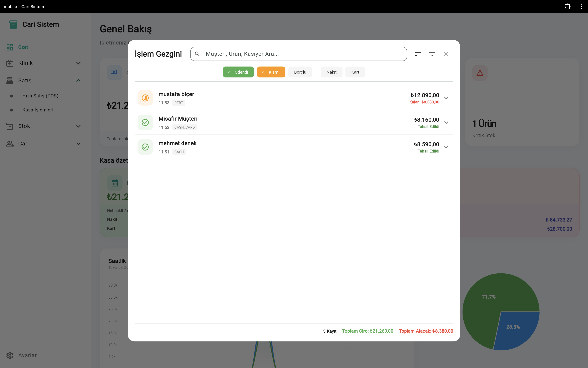Click the Cari Sistem logo icon

[x=13, y=24]
